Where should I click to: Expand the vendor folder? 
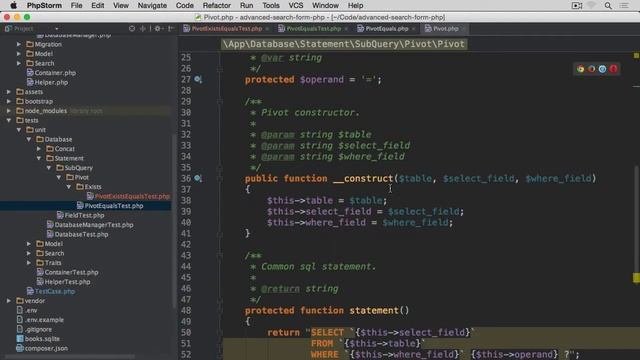(9, 301)
